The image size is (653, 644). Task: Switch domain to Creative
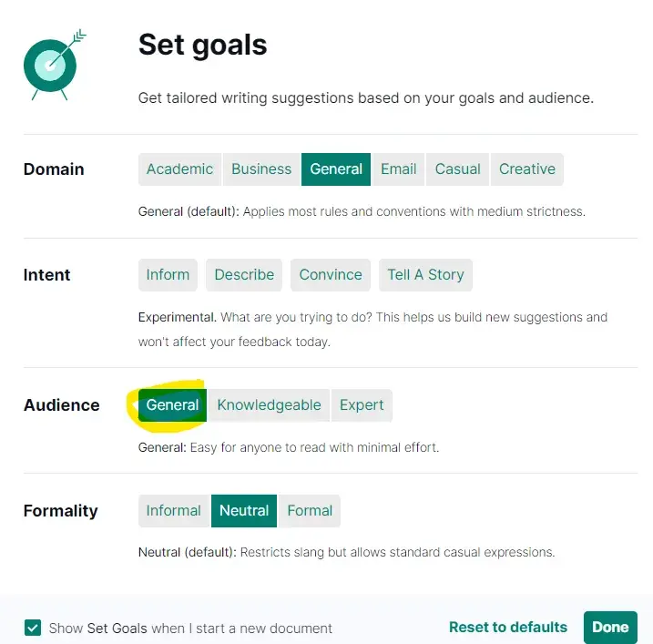(527, 169)
